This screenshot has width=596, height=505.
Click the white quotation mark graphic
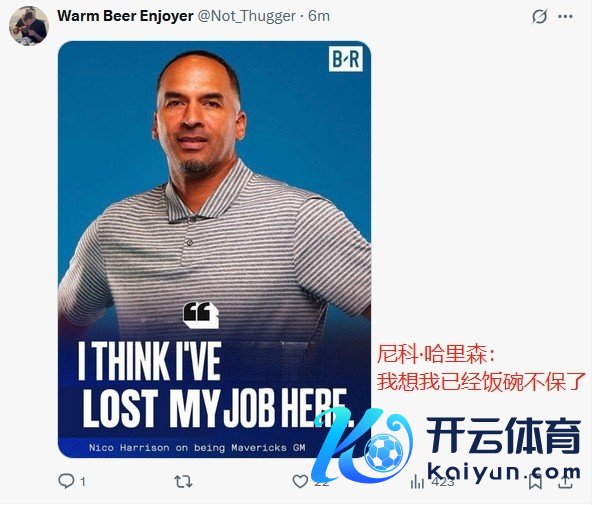click(201, 315)
